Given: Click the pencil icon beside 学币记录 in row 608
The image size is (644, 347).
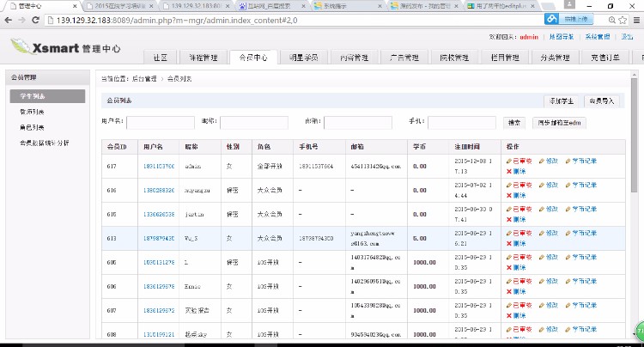Looking at the screenshot, I should pyautogui.click(x=568, y=329).
